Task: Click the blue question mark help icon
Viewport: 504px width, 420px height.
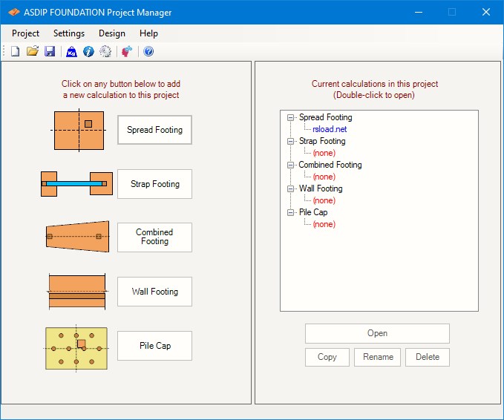Action: (x=148, y=51)
